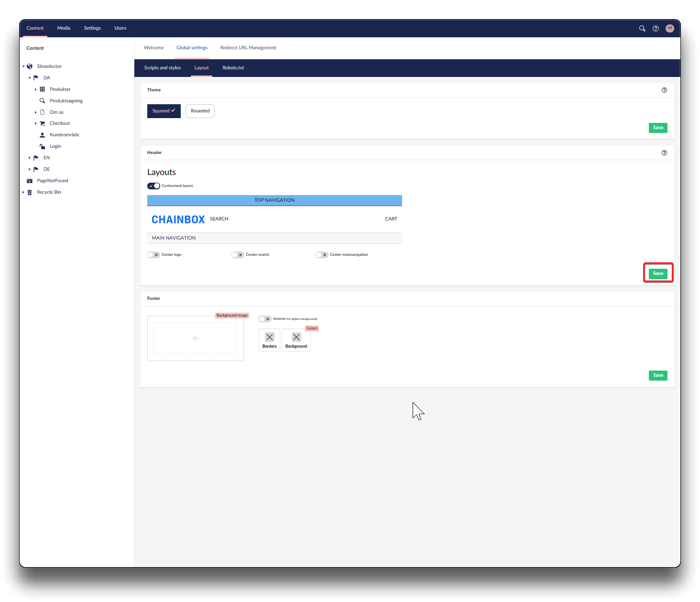
Task: Add a footer background image
Action: (x=195, y=339)
